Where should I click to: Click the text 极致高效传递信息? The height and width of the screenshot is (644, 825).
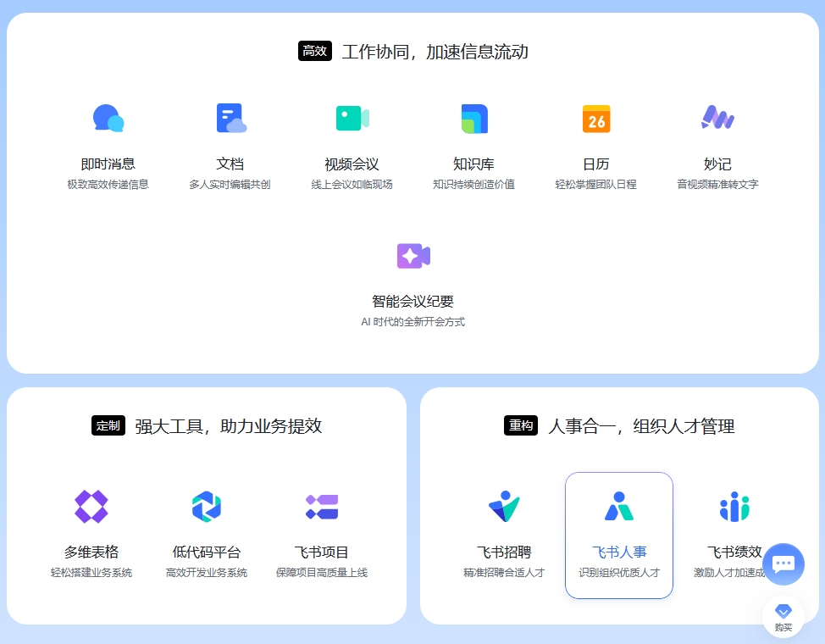[x=108, y=184]
